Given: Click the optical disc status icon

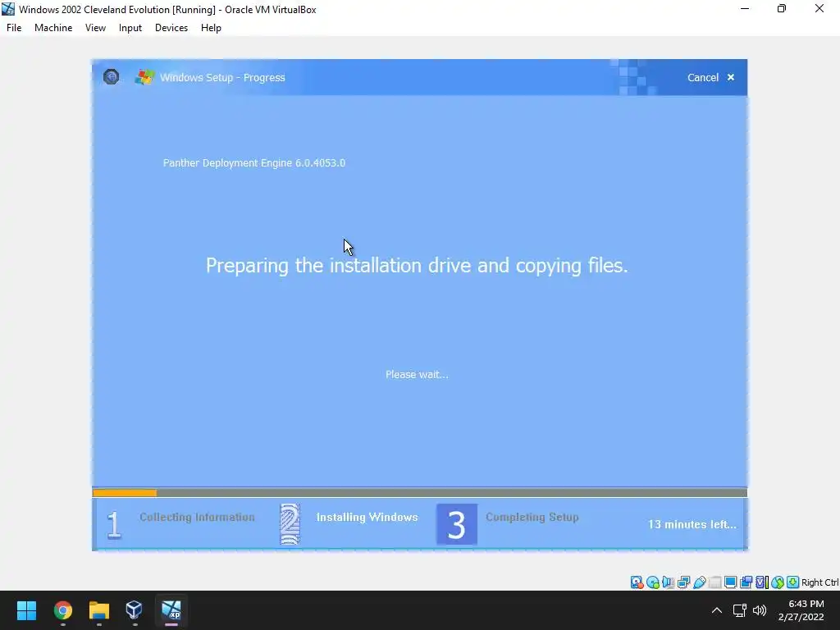Looking at the screenshot, I should tap(652, 582).
